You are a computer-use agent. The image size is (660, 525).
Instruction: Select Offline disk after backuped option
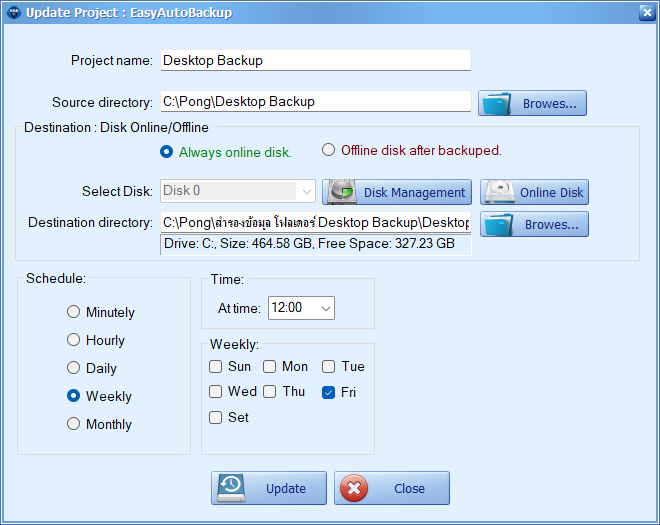[328, 150]
